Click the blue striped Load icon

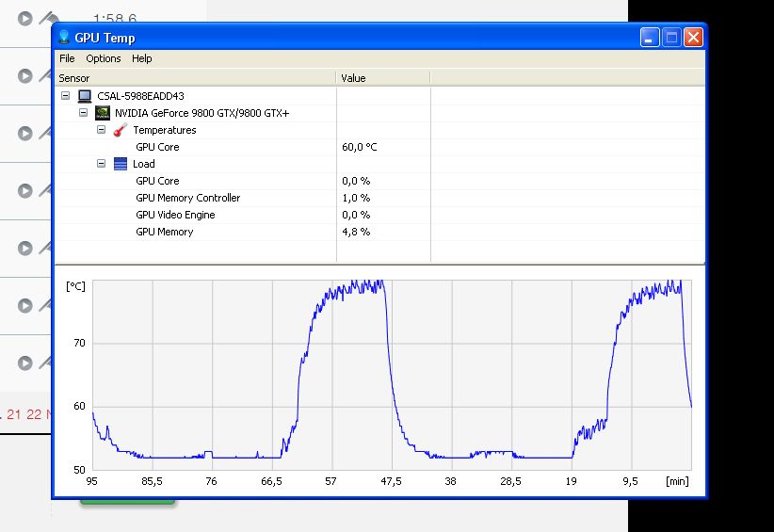click(121, 164)
